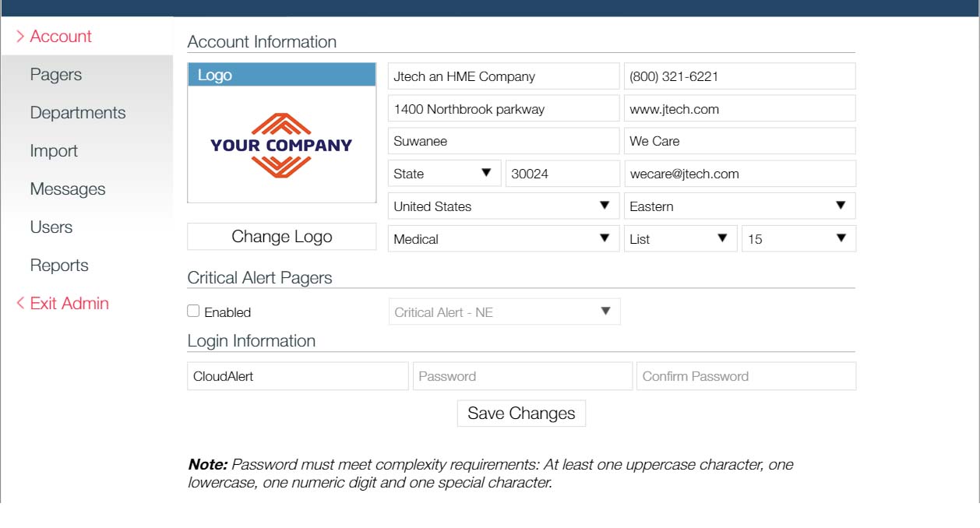Click the company logo image

[x=281, y=145]
